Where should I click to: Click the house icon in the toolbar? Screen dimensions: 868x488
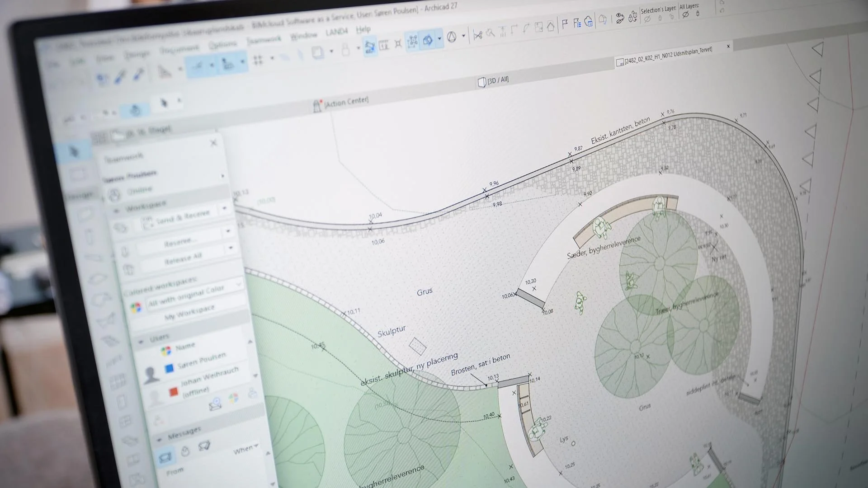pos(550,27)
